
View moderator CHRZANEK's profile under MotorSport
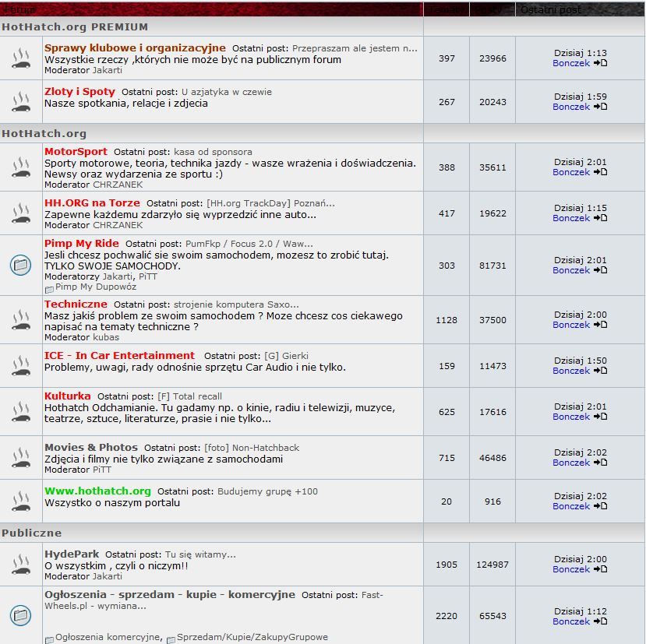118,185
